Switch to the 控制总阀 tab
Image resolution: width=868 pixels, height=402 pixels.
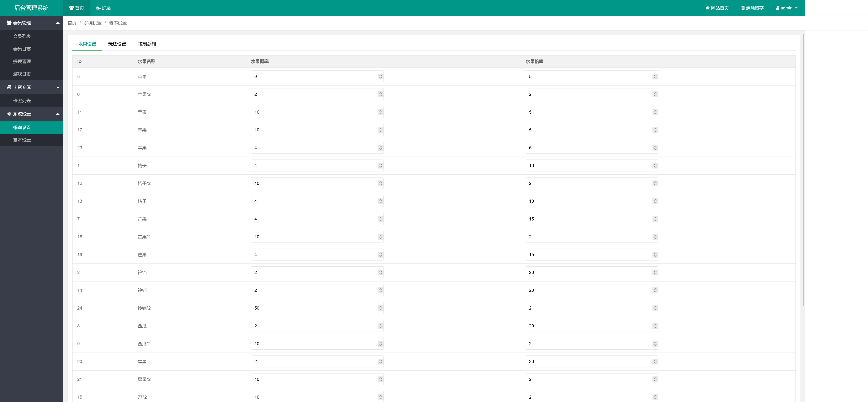click(x=147, y=44)
